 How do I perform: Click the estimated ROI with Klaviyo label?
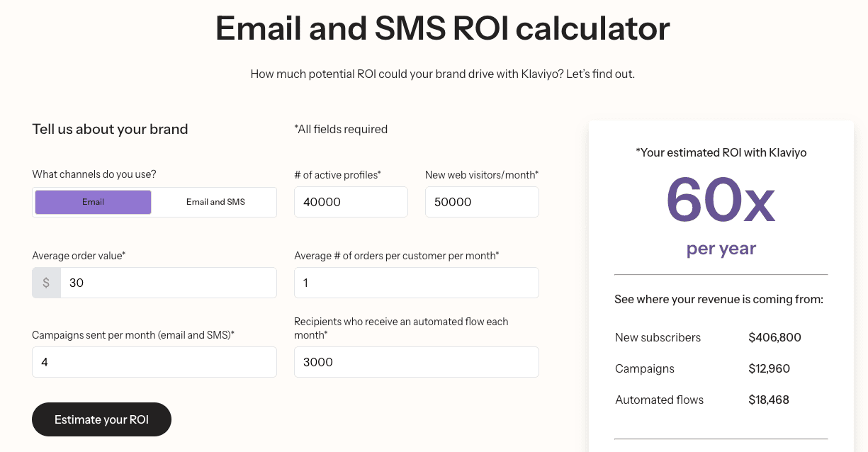coord(721,152)
